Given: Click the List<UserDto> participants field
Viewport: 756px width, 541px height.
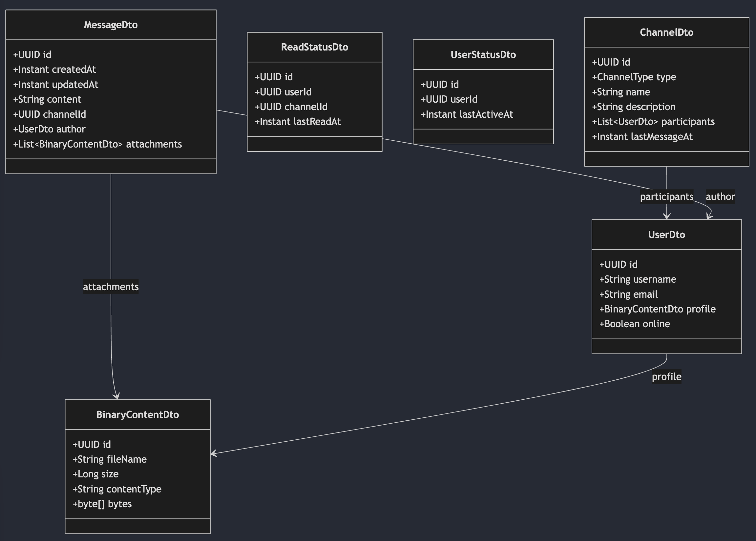Looking at the screenshot, I should [653, 122].
